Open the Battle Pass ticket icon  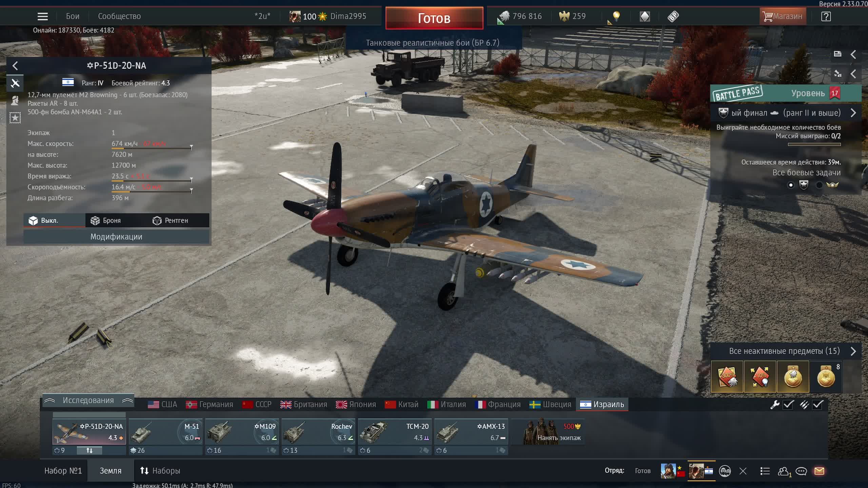coord(673,16)
